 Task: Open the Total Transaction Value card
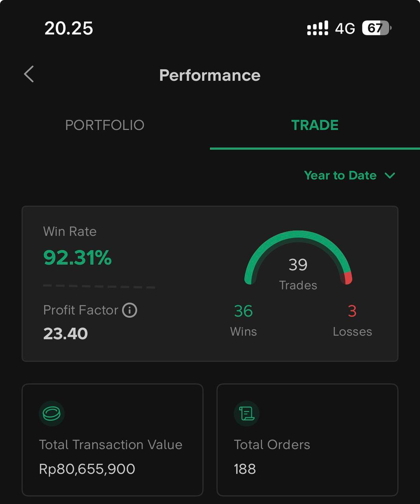coord(112,440)
